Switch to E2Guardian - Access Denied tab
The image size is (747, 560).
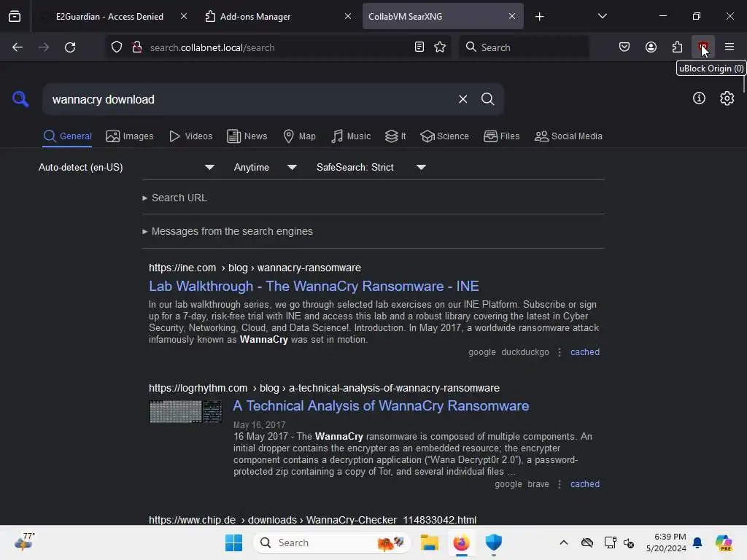[x=109, y=17]
